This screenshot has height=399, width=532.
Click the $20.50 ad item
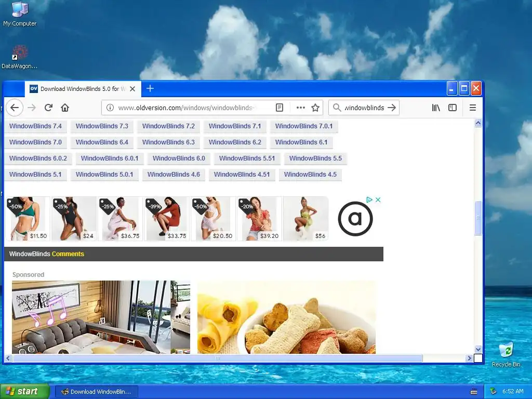click(x=212, y=219)
